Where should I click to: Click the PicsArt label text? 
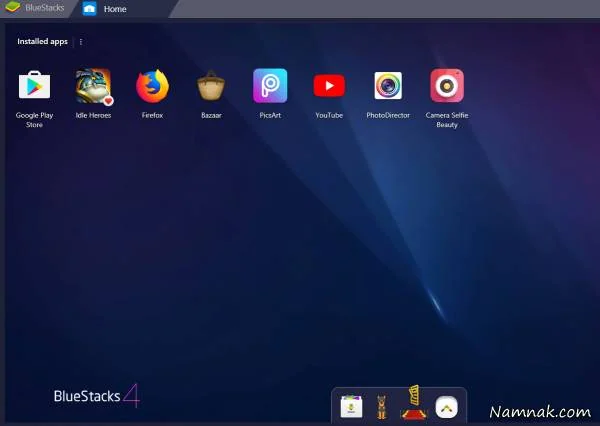coord(270,115)
